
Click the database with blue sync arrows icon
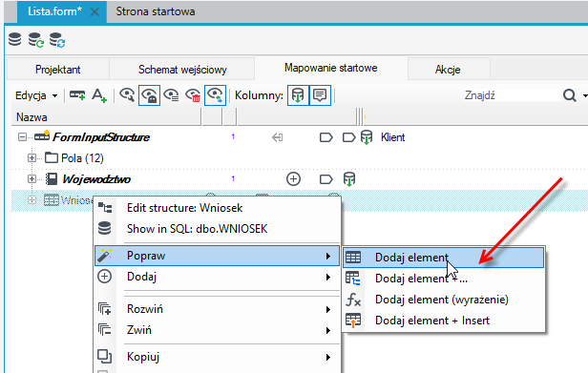click(57, 39)
